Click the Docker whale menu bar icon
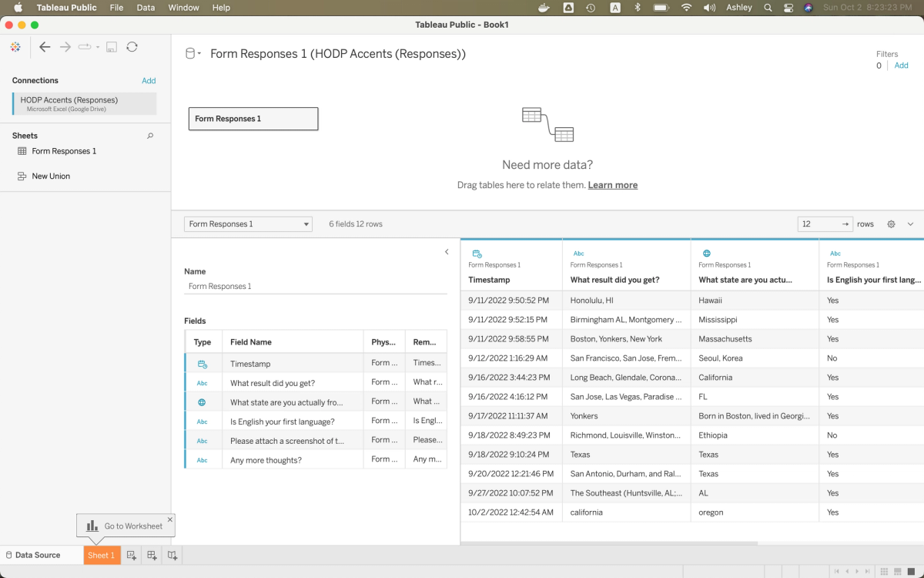 pos(544,8)
